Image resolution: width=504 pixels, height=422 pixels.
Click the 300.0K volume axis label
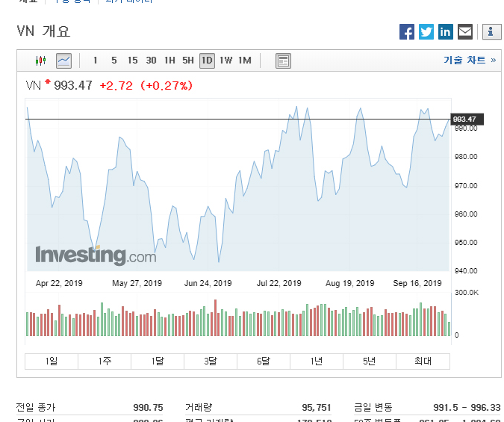(467, 292)
